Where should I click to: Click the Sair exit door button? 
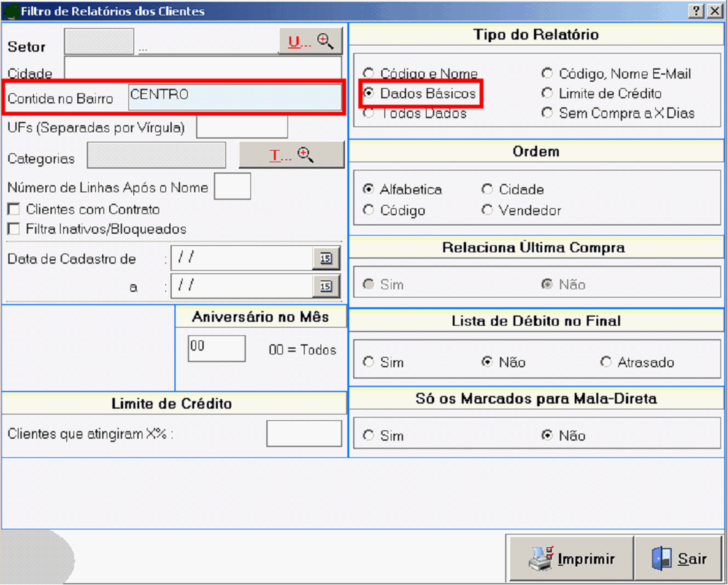tap(679, 559)
